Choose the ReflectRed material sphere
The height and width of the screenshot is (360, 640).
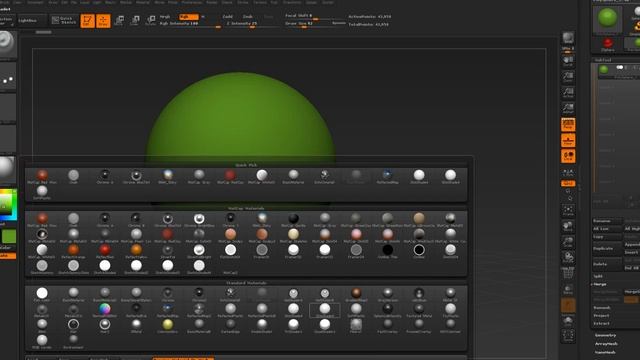click(x=105, y=251)
